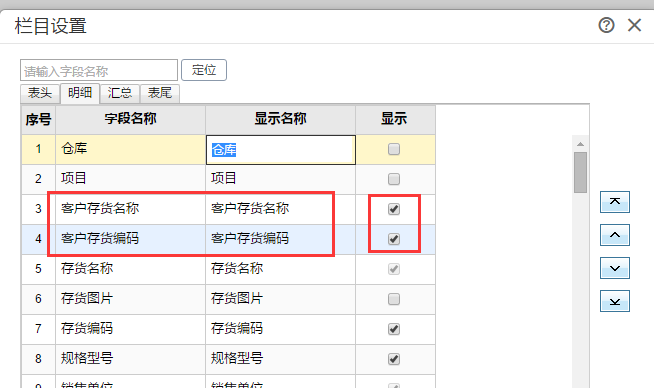The height and width of the screenshot is (388, 654).
Task: Select row number 1
Action: click(38, 149)
